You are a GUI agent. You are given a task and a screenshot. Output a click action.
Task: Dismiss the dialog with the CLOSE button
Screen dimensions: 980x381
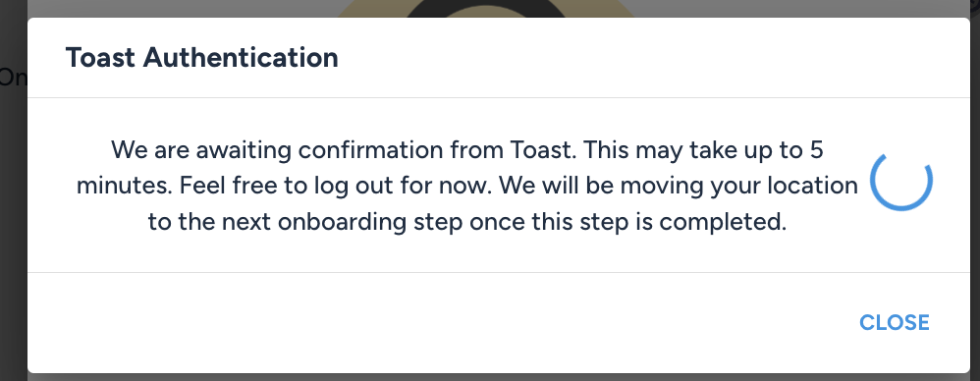(x=895, y=323)
